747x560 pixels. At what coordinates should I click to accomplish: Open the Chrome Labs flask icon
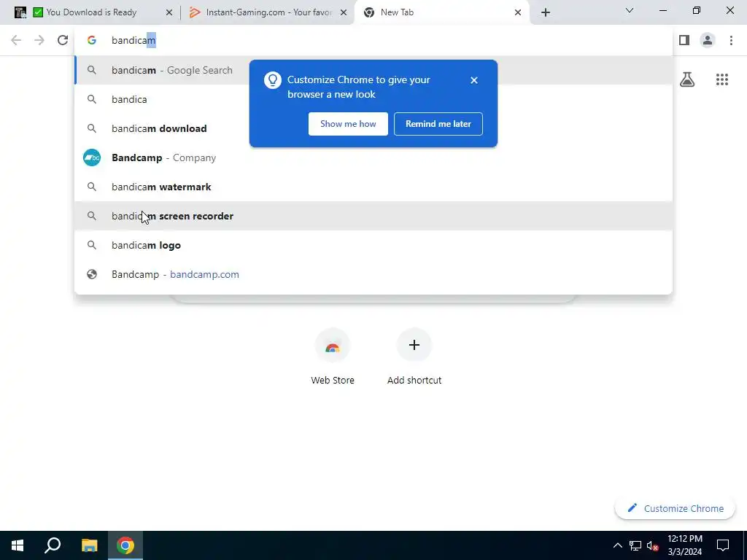coord(687,79)
